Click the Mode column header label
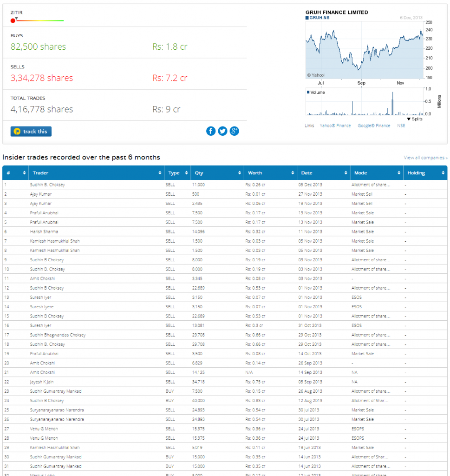This screenshot has width=450, height=476. [x=360, y=173]
